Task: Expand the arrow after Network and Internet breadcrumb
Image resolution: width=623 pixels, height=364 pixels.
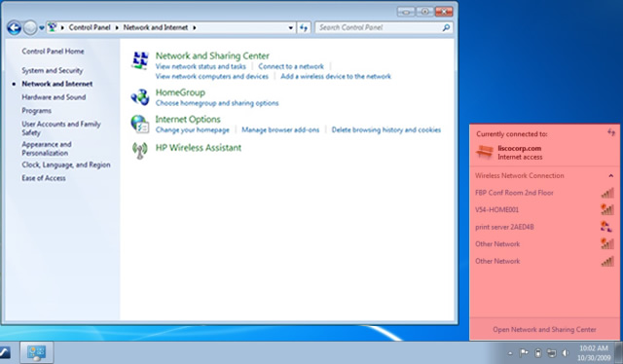Action: (195, 28)
